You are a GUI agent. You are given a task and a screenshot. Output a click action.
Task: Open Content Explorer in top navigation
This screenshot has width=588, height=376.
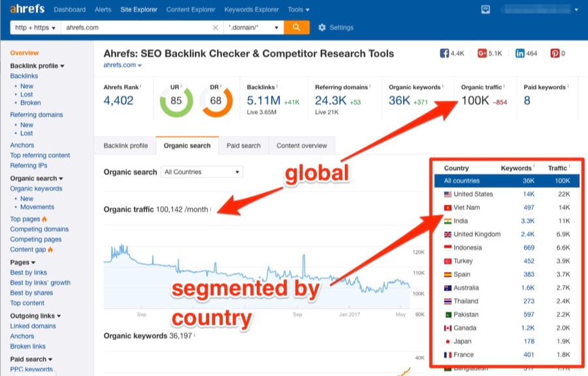[191, 10]
